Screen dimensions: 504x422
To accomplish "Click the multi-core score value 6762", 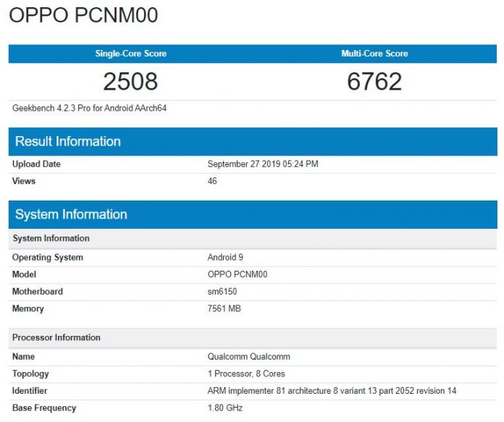I will (x=374, y=81).
